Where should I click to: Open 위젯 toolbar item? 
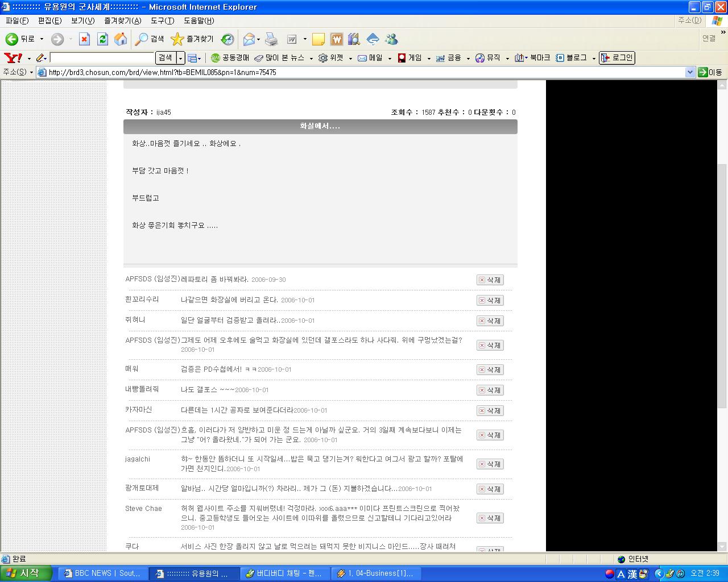pos(331,58)
